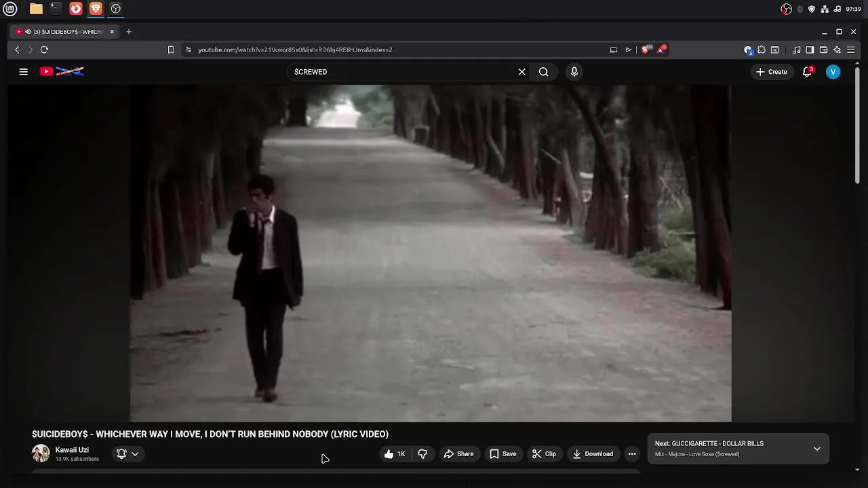
Task: Download the video
Action: [x=593, y=454]
